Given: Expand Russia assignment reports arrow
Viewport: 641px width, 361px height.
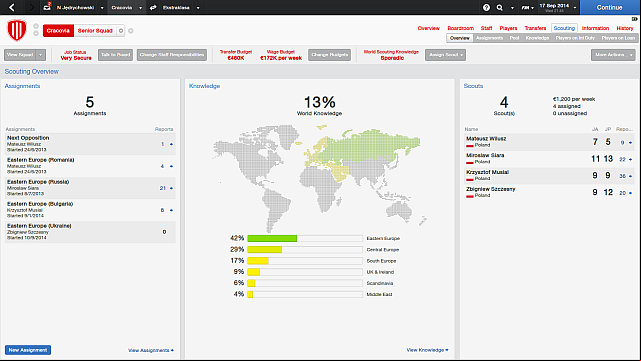Looking at the screenshot, I should [171, 188].
